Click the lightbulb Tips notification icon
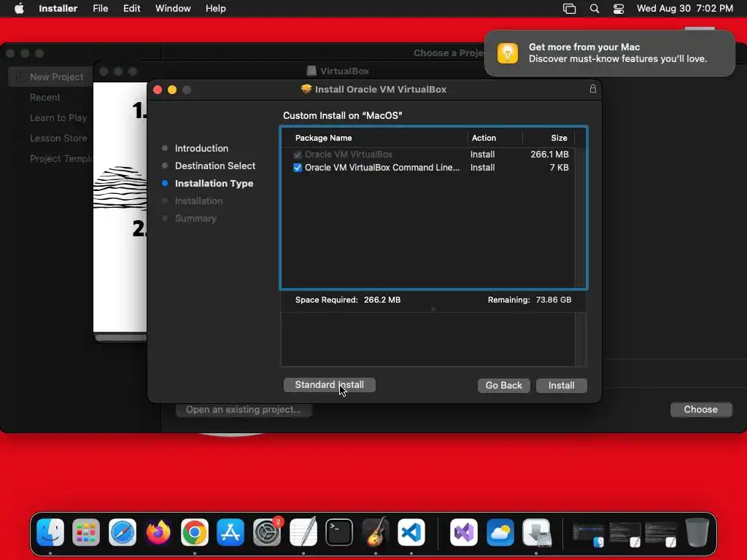 [x=508, y=52]
